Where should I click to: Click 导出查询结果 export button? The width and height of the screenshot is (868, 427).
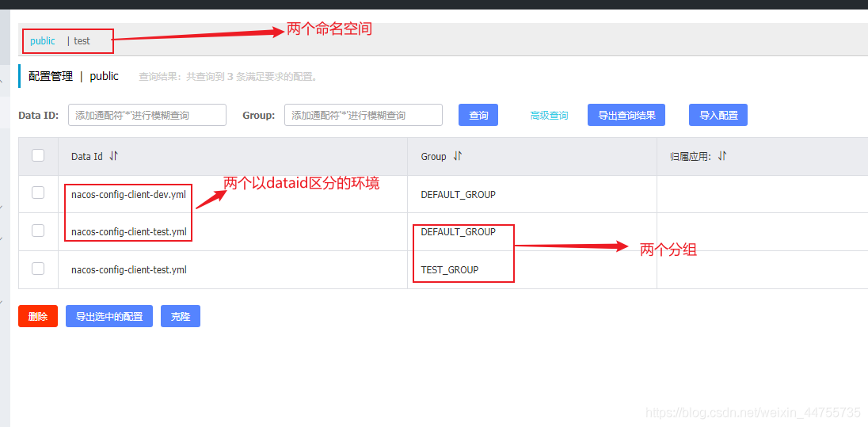click(626, 115)
